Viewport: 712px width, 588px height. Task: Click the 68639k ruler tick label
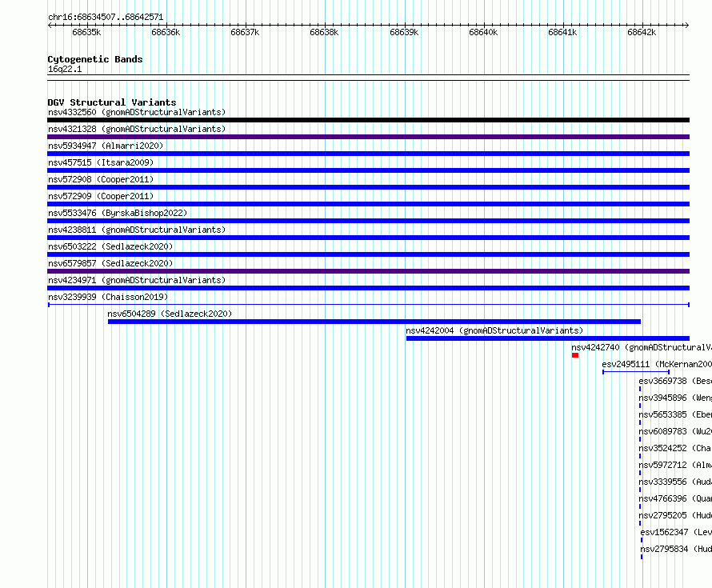(404, 32)
